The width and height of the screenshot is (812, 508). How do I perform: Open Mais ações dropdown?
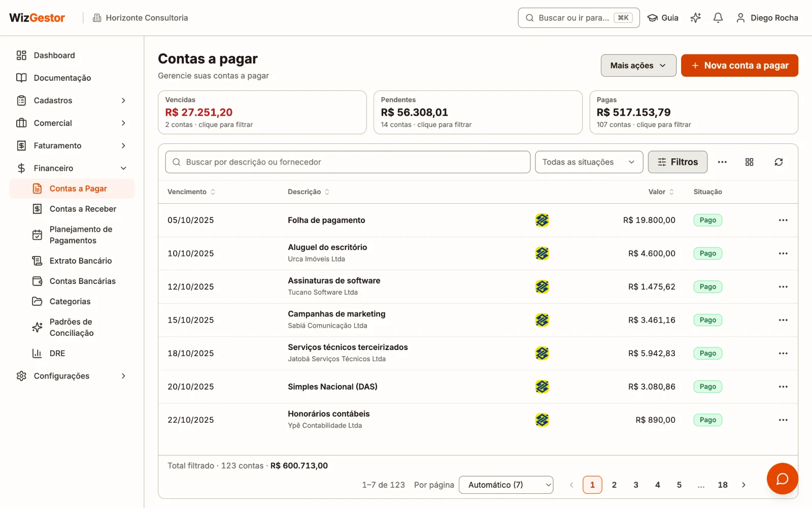(x=638, y=66)
